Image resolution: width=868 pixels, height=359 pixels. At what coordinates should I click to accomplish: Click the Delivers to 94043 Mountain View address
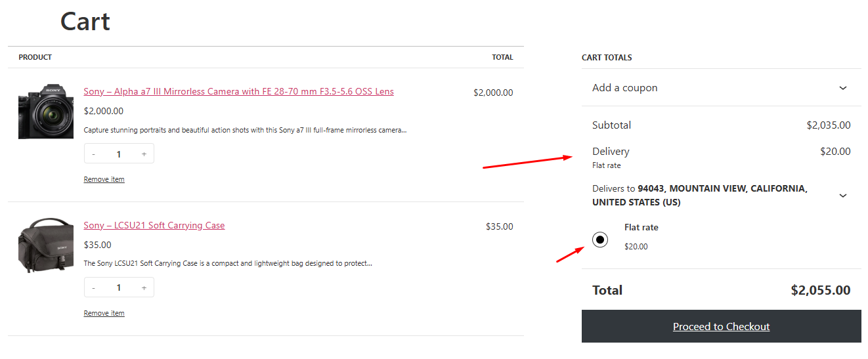[x=700, y=196]
